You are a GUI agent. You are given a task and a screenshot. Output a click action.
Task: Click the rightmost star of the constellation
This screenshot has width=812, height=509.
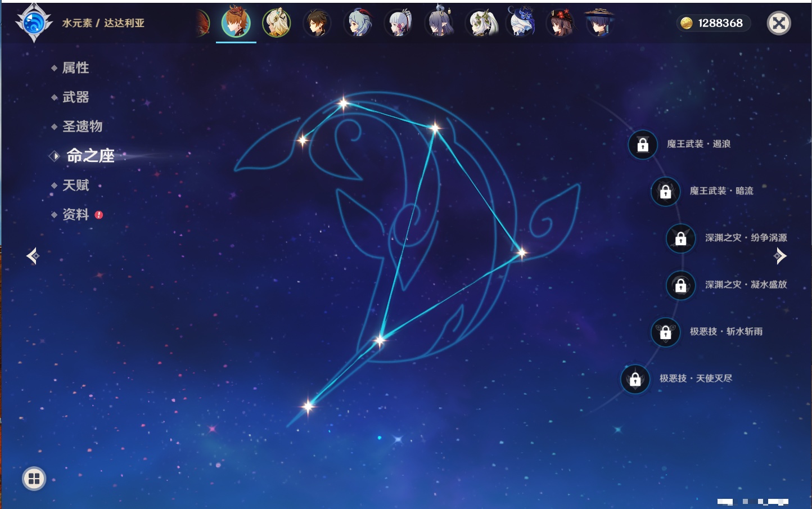[521, 253]
